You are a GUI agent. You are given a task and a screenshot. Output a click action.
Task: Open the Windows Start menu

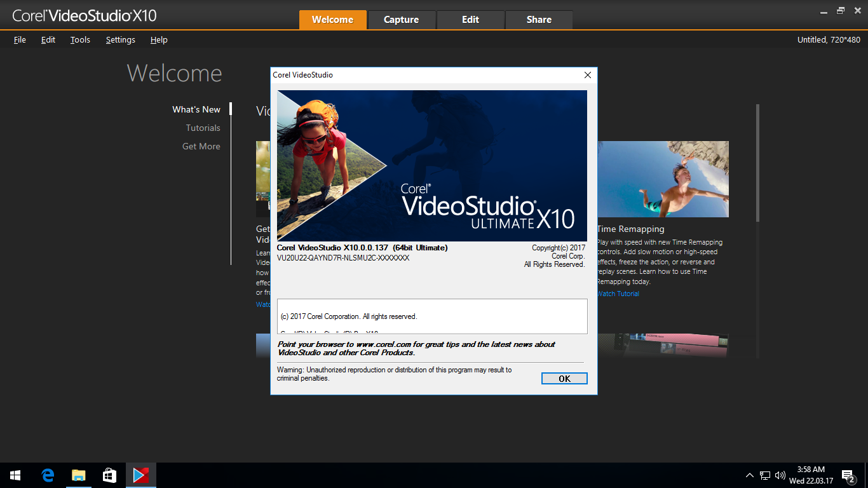point(15,475)
